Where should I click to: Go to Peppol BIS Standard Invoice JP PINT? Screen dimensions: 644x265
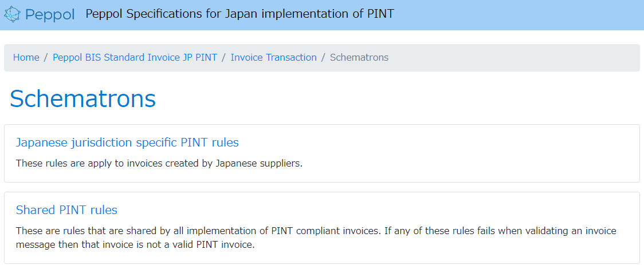(x=135, y=57)
